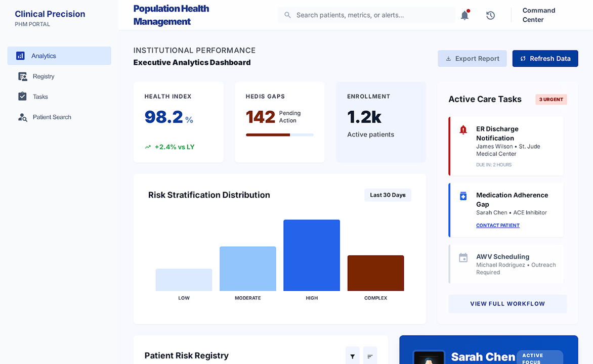This screenshot has height=364, width=593.
Task: Click the HEDIS Gaps progress bar
Action: click(279, 134)
